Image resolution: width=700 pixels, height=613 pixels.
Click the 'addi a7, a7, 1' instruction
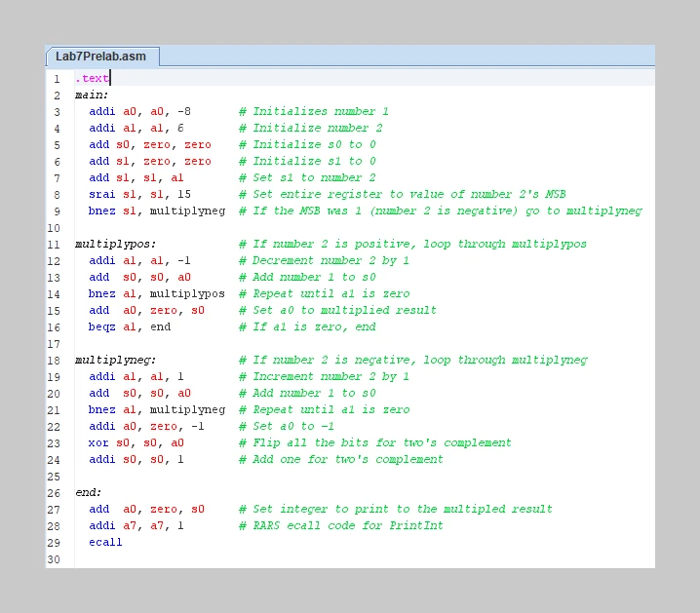tap(136, 525)
